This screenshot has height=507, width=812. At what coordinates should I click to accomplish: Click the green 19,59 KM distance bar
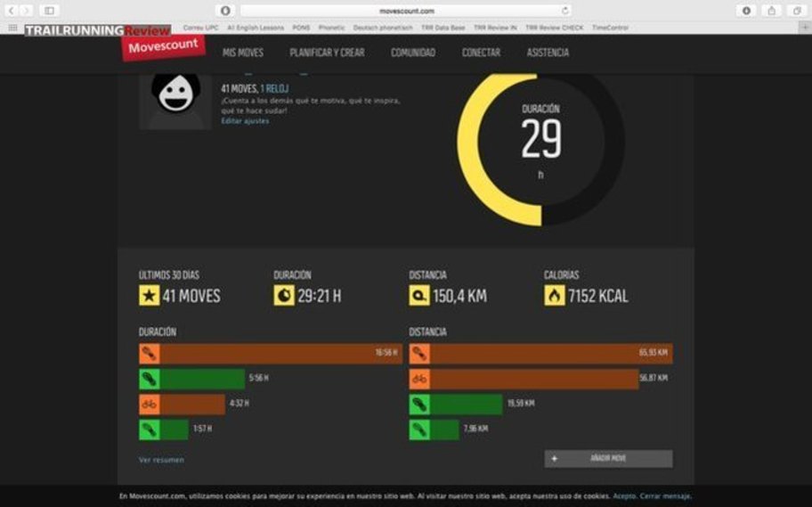point(466,405)
